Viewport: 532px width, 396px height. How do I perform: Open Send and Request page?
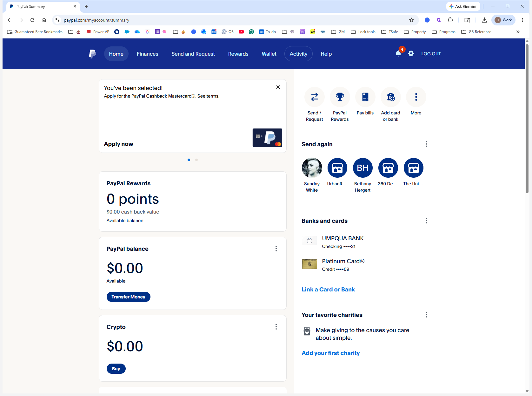pos(193,54)
